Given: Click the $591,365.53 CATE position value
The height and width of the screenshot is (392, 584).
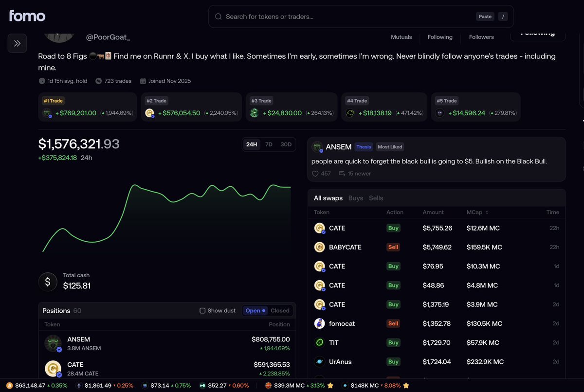Looking at the screenshot, I should click(272, 364).
